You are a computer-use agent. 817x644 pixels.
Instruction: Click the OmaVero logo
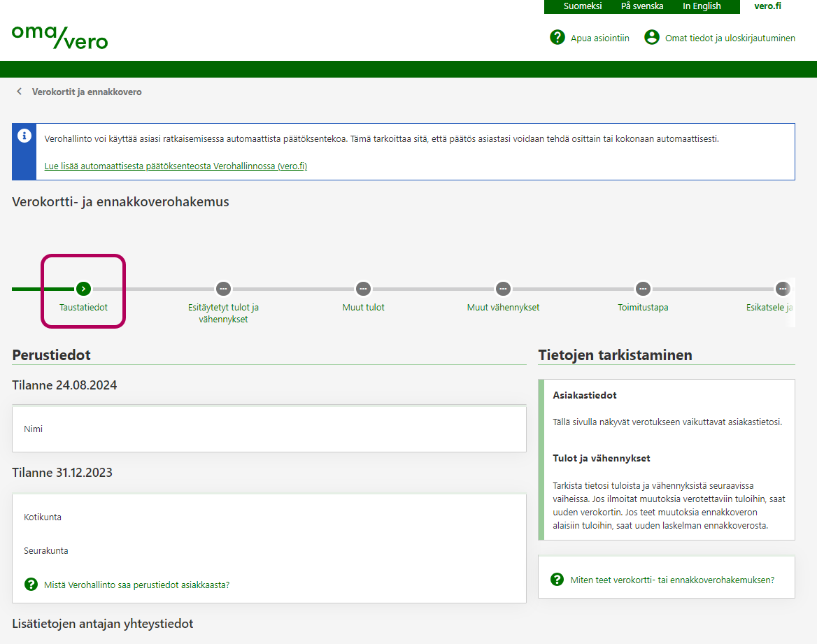pos(59,37)
